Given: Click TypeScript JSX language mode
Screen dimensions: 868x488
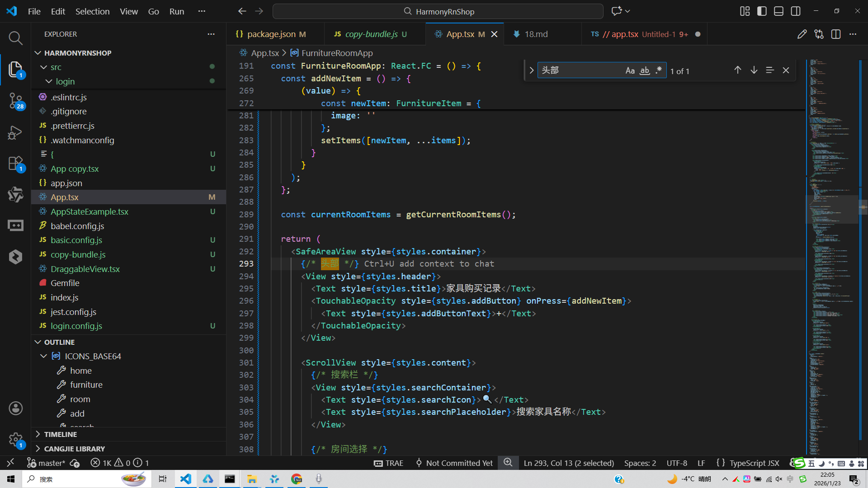Looking at the screenshot, I should point(754,463).
